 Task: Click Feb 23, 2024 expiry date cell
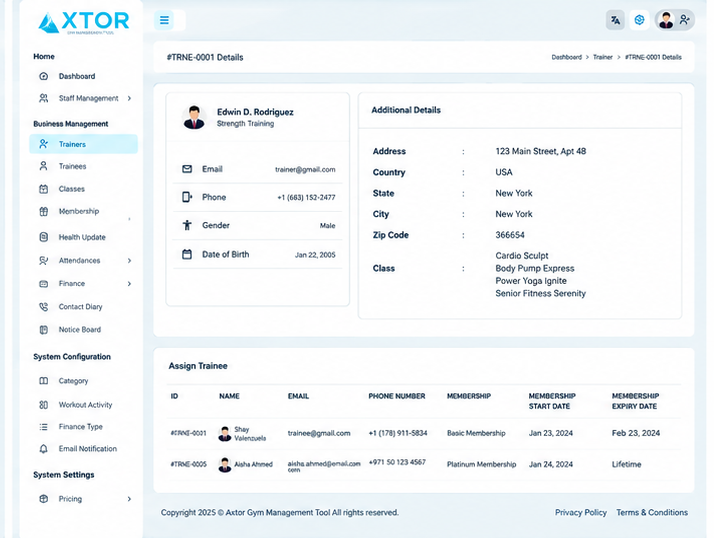tap(636, 433)
